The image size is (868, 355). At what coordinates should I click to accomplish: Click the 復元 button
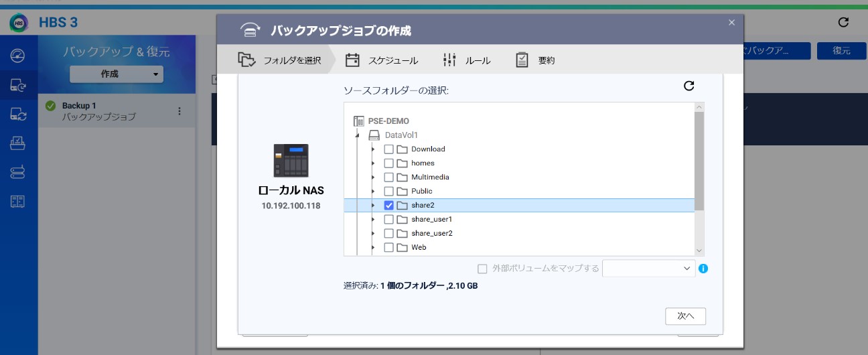click(841, 51)
